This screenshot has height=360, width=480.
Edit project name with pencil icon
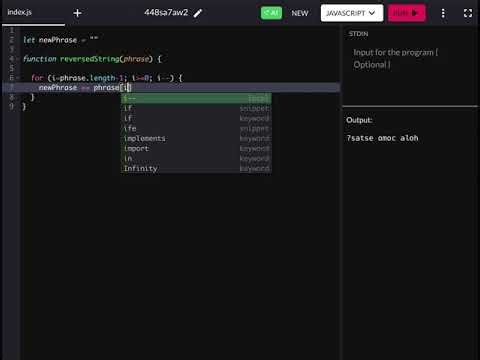198,13
